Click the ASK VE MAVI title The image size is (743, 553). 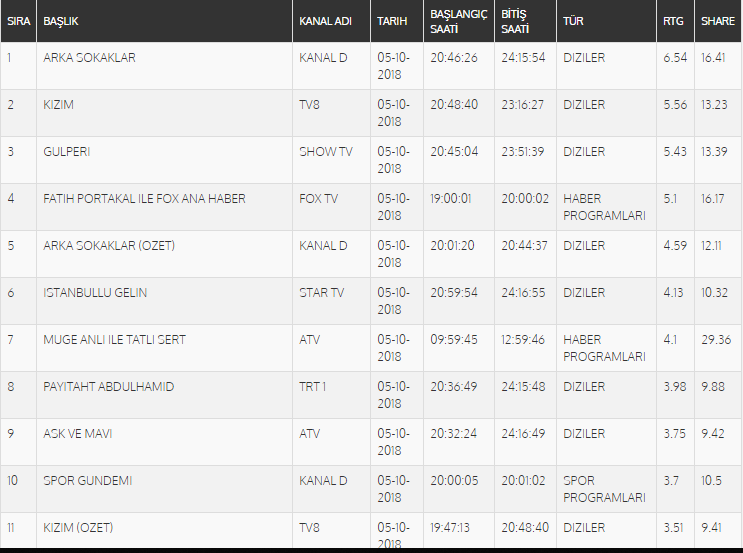[77, 434]
